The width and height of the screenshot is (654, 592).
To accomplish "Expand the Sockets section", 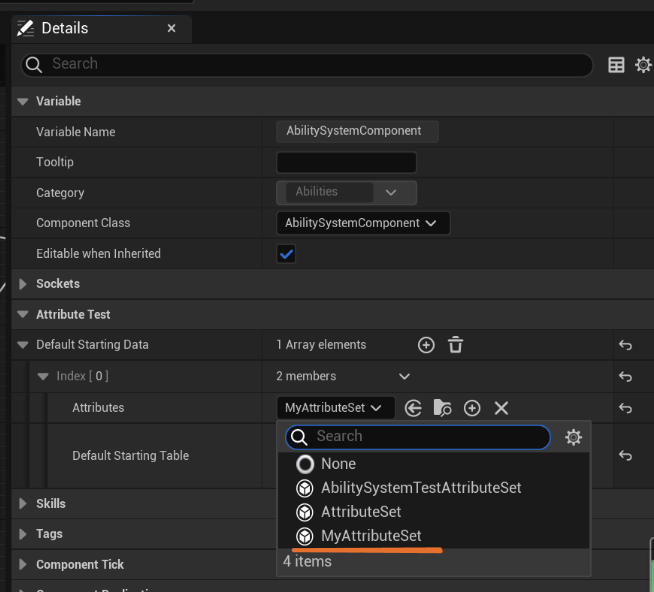I will pos(23,284).
